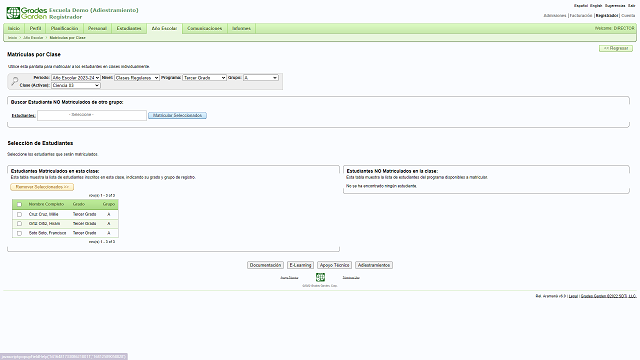The width and height of the screenshot is (640, 360).
Task: Open the Grupo dropdown showing A
Action: tap(261, 78)
